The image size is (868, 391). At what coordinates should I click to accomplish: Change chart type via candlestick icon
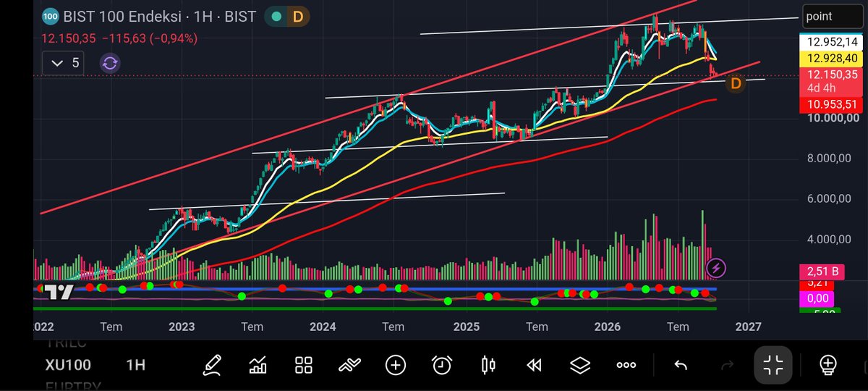(x=489, y=365)
